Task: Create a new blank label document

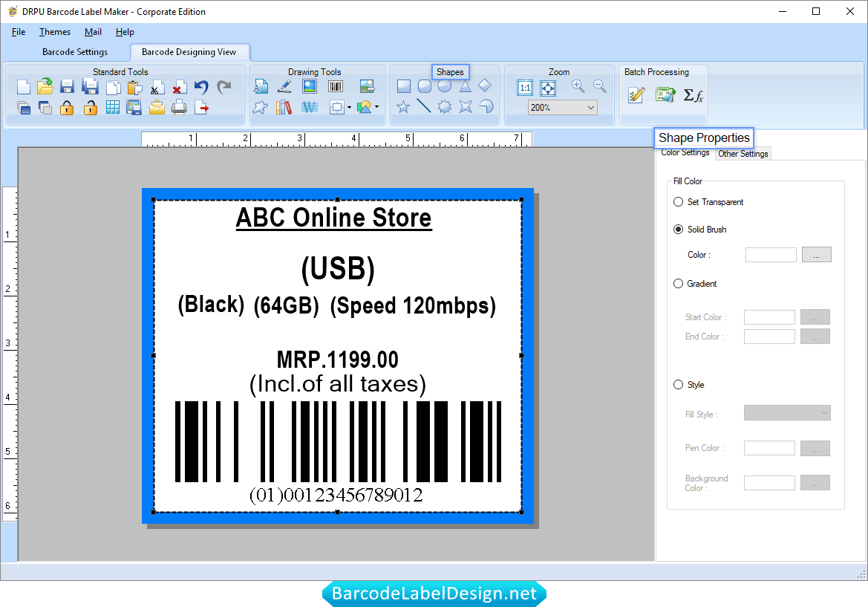Action: pyautogui.click(x=23, y=87)
